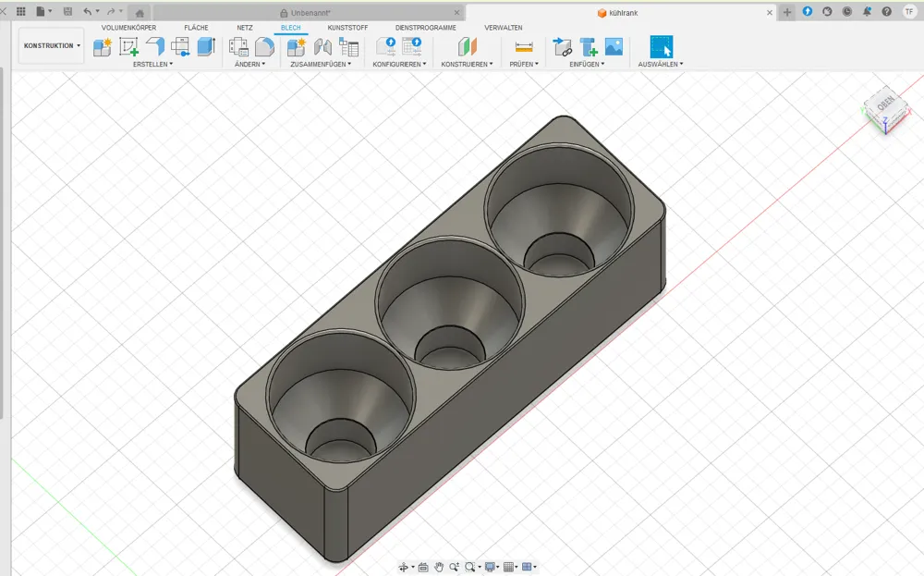Image resolution: width=924 pixels, height=576 pixels.
Task: Start a new sketch with Create Sketch icon
Action: 128,46
